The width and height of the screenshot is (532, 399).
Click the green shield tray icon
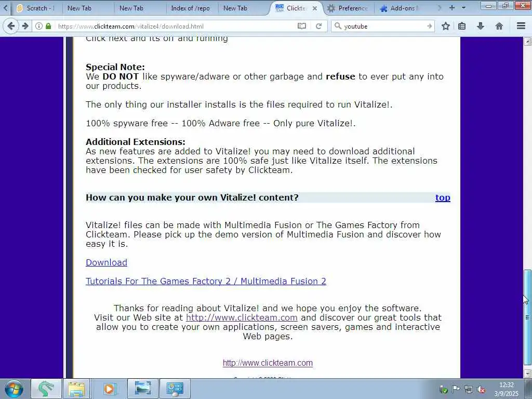point(443,389)
